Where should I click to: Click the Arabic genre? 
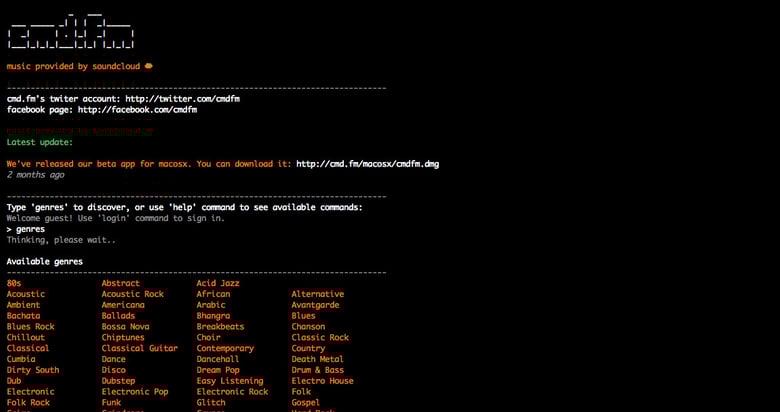click(x=211, y=305)
